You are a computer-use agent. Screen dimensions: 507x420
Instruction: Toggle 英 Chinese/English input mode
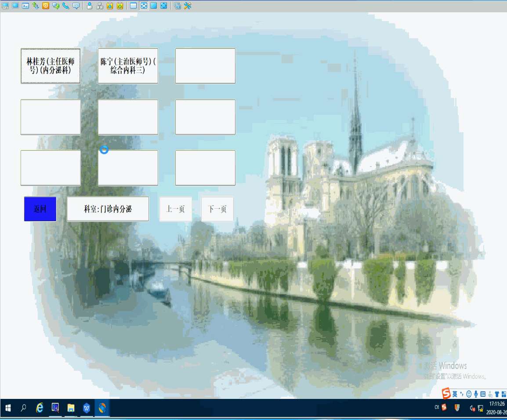(x=455, y=394)
